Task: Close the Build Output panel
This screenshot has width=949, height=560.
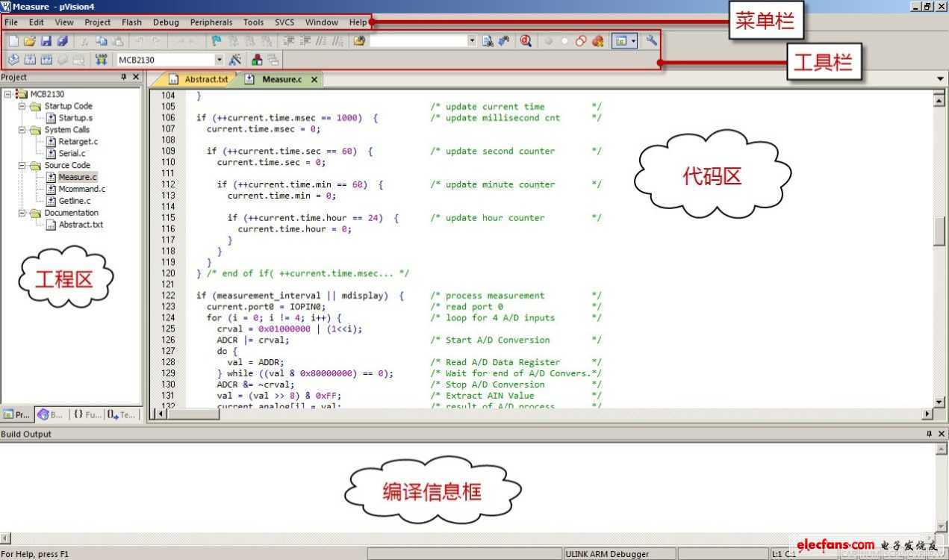Action: [942, 434]
